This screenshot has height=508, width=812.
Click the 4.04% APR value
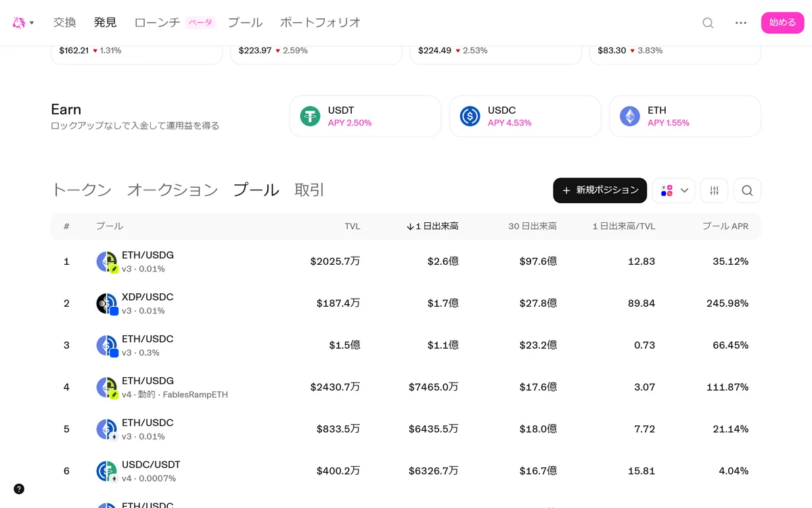[x=734, y=471]
